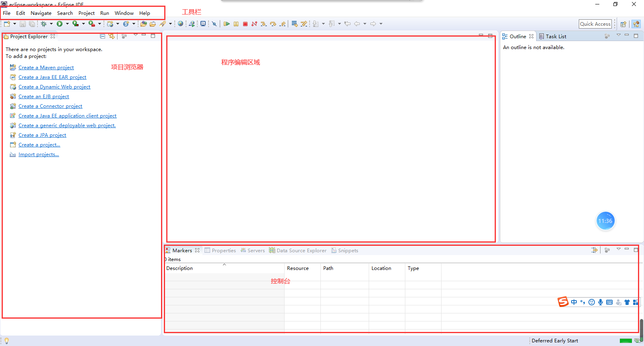Click the Collapse All icon in Project Explorer
This screenshot has width=644, height=346.
coord(103,36)
